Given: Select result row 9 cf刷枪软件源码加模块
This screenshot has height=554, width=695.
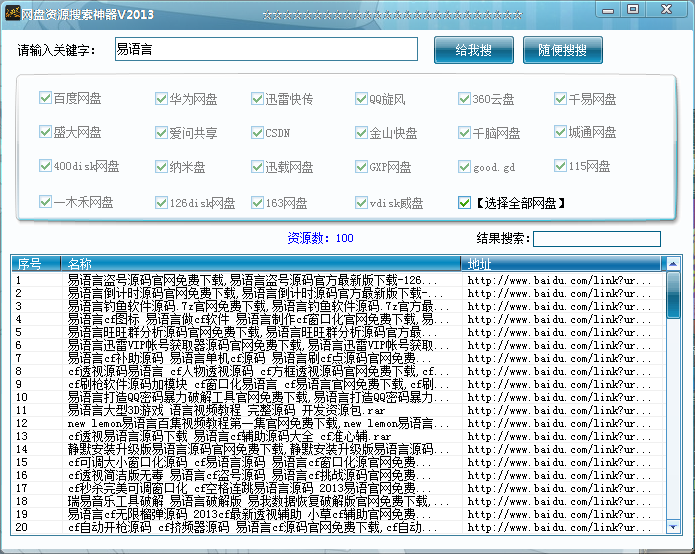Looking at the screenshot, I should [x=338, y=384].
